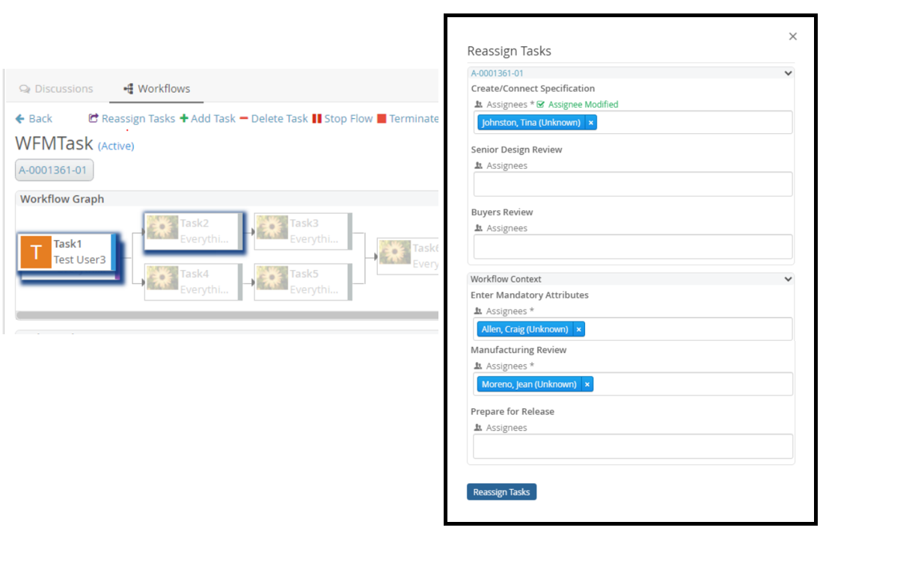Remove Johnston, Tina assignee tag

coord(590,123)
